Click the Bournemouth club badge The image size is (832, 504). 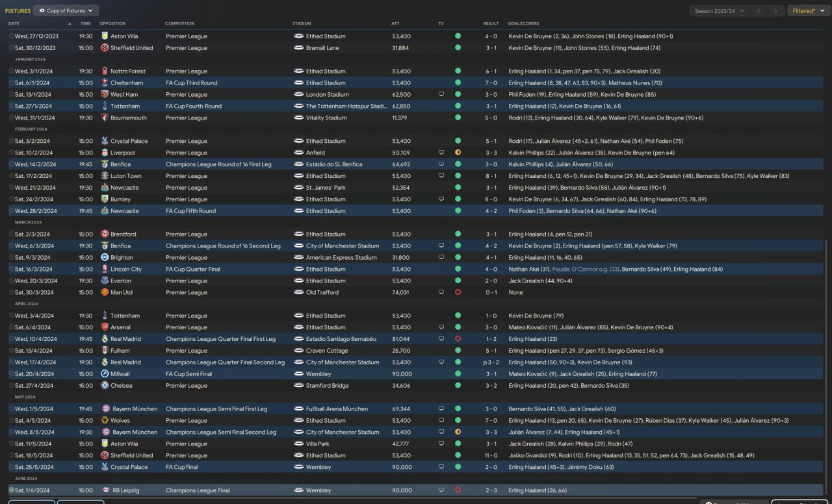[x=105, y=118]
